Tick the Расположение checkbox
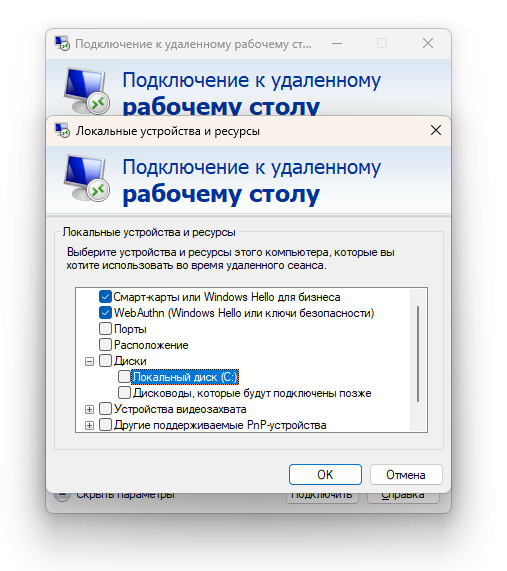 click(x=105, y=344)
